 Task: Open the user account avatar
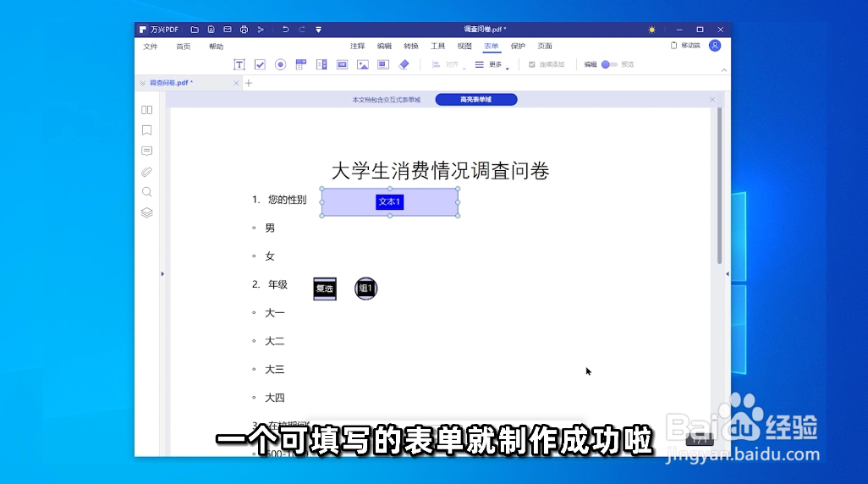pyautogui.click(x=715, y=46)
